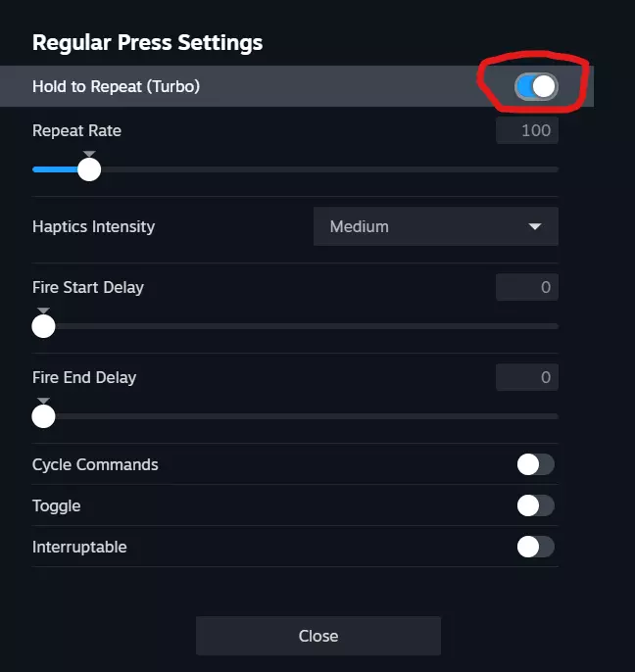635x672 pixels.
Task: Click the Haptics Intensity dropdown arrow
Action: [535, 226]
